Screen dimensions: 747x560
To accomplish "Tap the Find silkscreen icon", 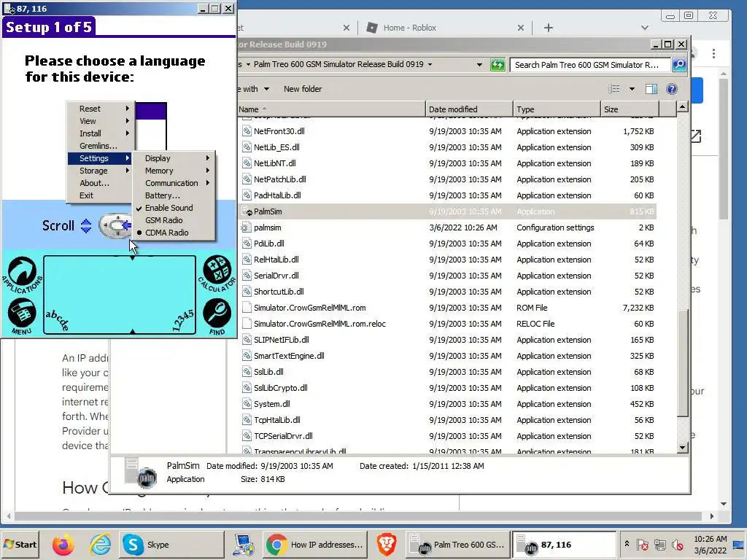I will tap(217, 316).
